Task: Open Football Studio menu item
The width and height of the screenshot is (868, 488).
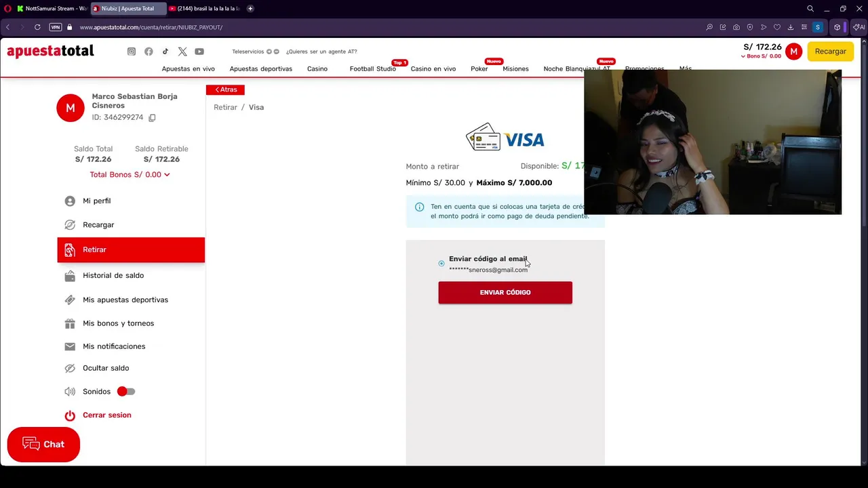Action: point(373,69)
